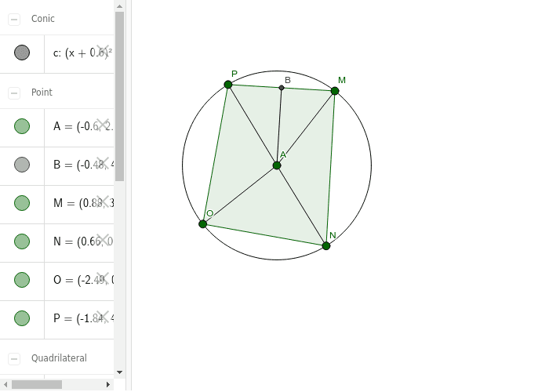Toggle visibility of point B
The image size is (549, 392).
(x=22, y=165)
